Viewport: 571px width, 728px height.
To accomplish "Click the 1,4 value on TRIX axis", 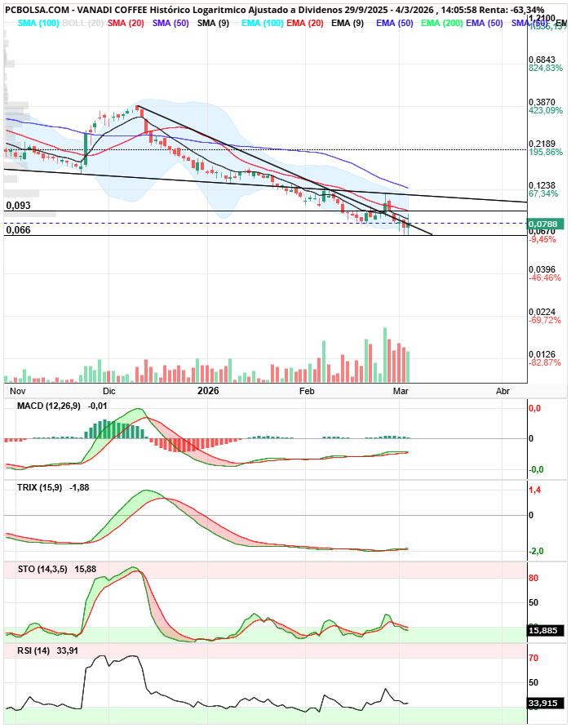I will click(x=535, y=491).
